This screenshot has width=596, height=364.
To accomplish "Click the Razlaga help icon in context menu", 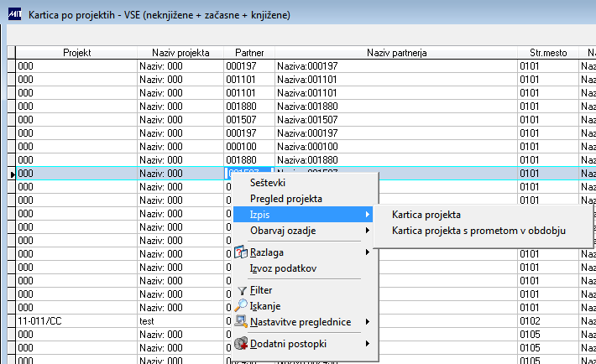I will [x=241, y=252].
